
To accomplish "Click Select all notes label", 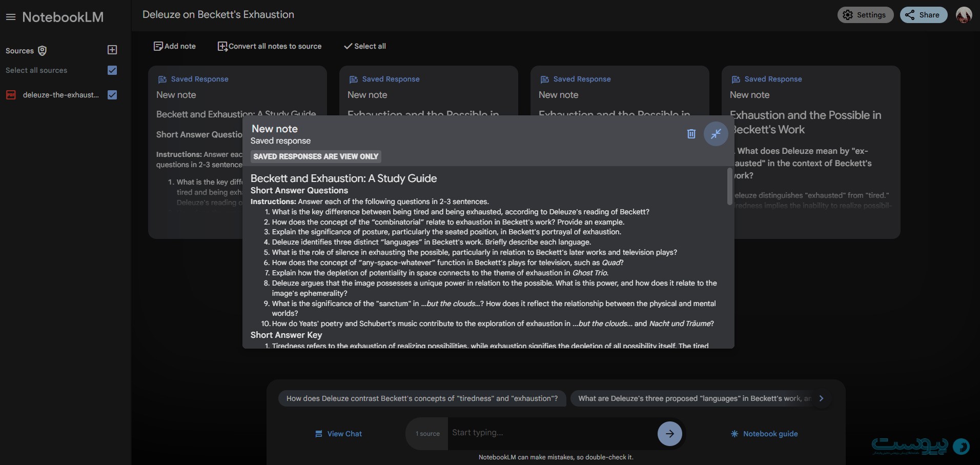I will click(x=370, y=46).
